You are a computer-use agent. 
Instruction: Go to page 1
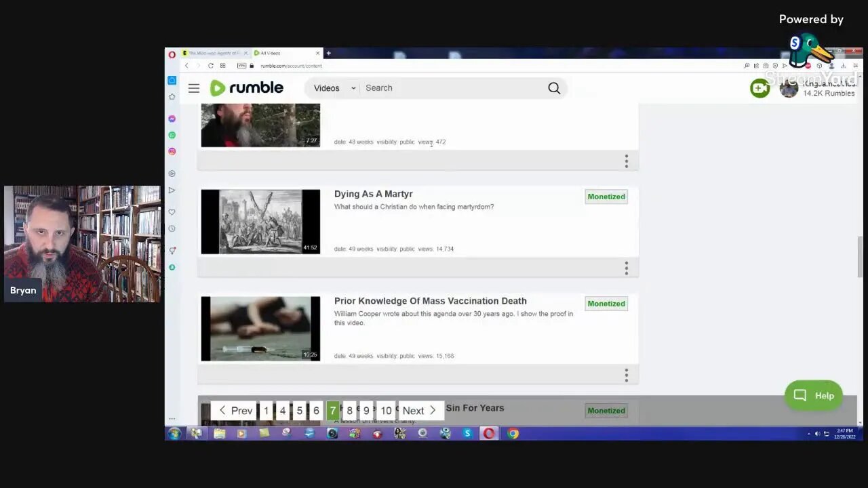coord(266,411)
